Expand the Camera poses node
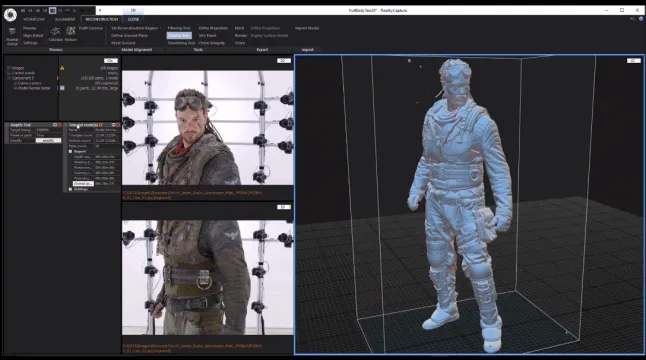The width and height of the screenshot is (646, 360). [x=15, y=83]
